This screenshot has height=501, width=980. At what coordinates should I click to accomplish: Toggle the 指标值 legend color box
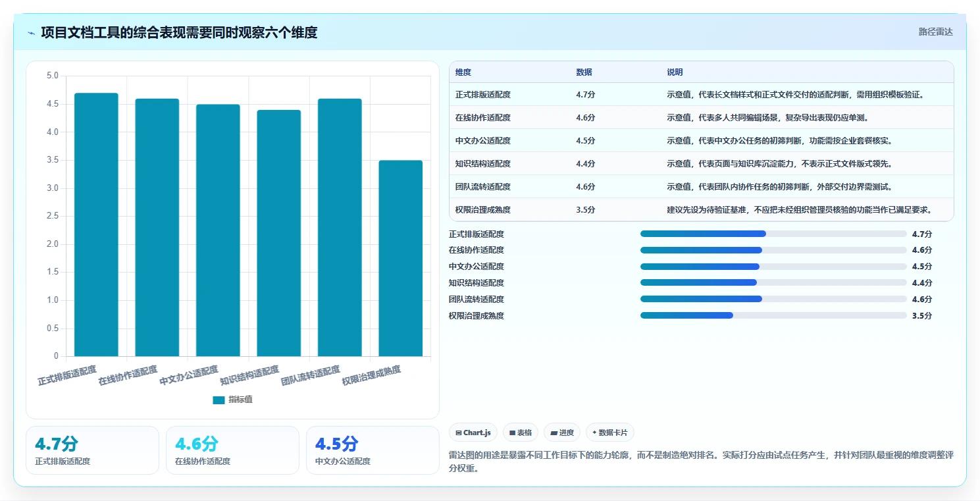tap(219, 400)
